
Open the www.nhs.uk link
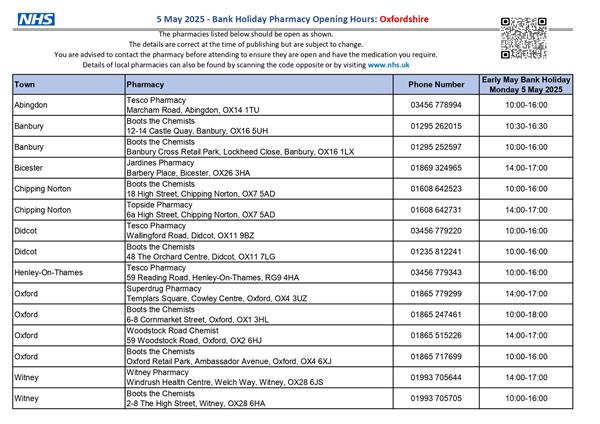388,65
